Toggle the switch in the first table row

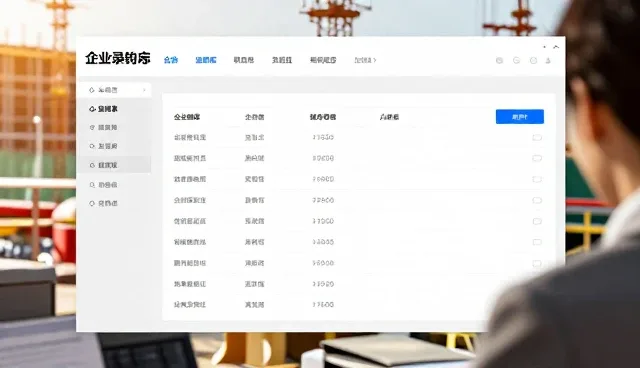coord(537,137)
